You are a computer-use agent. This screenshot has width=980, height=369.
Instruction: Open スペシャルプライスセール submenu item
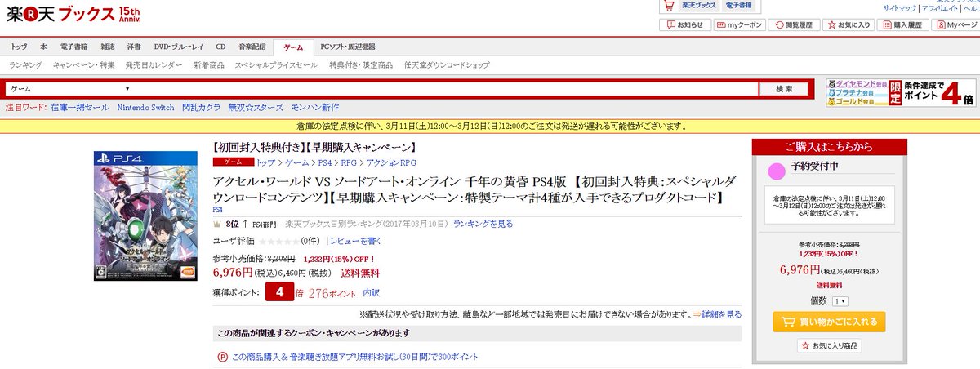[x=276, y=64]
